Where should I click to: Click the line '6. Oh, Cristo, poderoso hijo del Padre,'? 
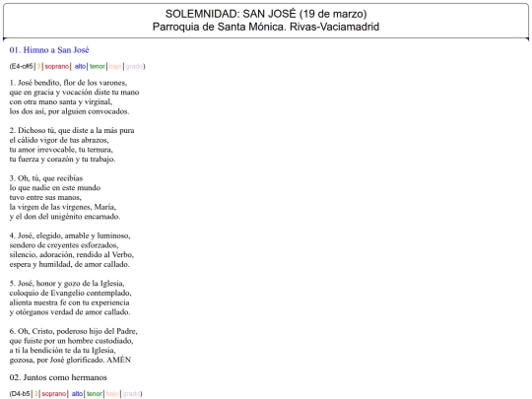74,331
